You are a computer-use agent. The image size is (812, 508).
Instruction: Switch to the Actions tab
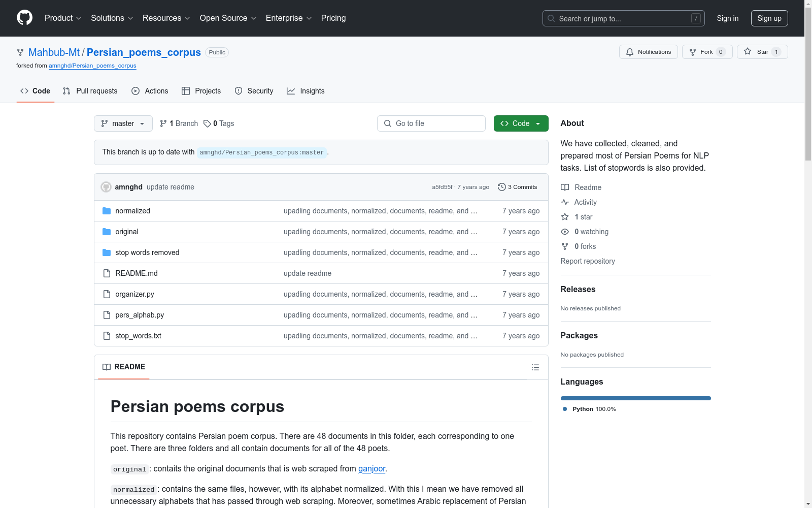click(150, 91)
